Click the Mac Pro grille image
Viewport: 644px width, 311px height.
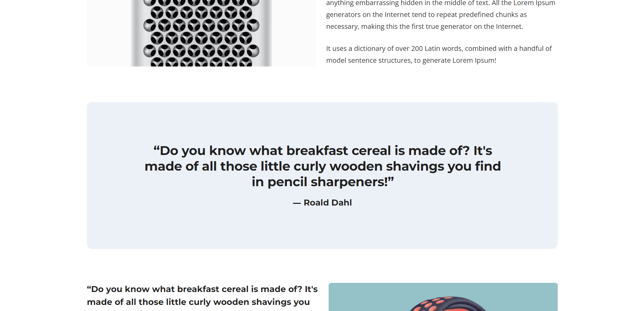[x=201, y=33]
